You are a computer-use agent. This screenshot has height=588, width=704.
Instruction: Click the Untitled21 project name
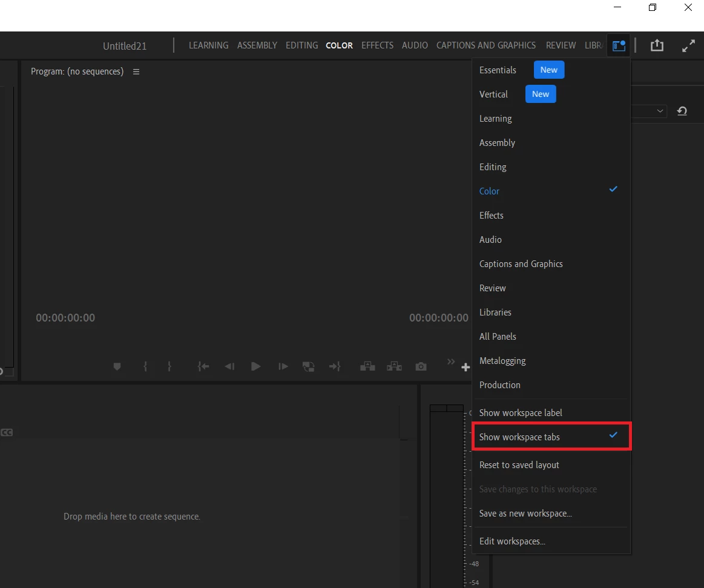(125, 46)
